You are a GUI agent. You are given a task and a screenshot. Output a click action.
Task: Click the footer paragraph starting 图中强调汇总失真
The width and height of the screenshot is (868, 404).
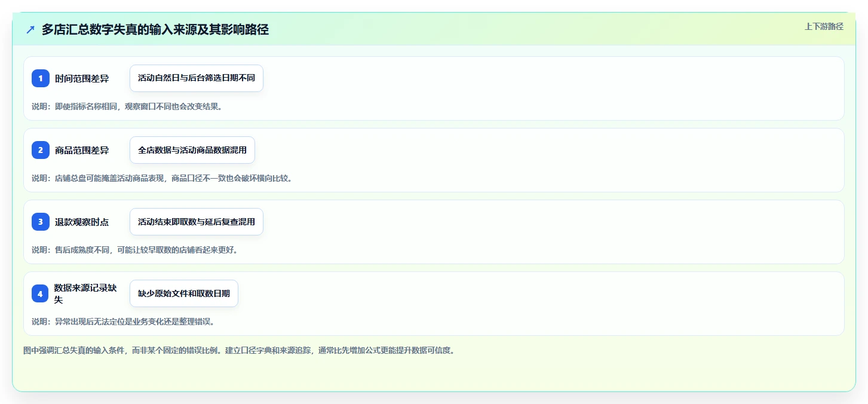(x=239, y=350)
